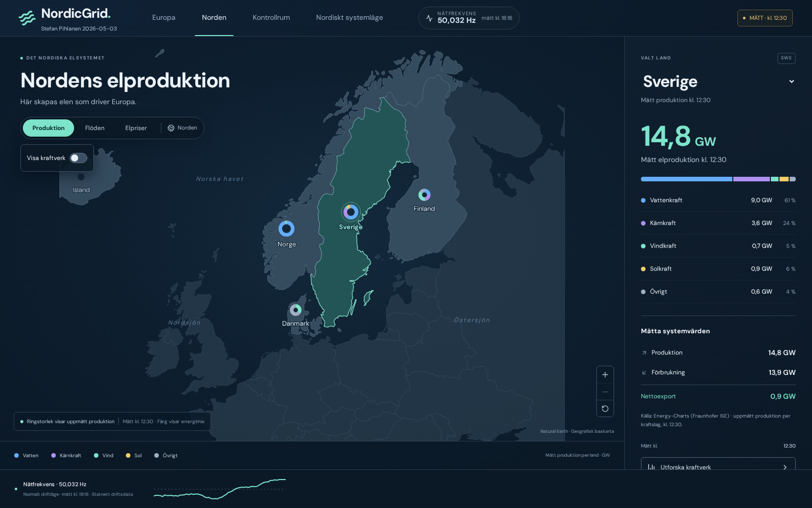
Task: Click the Norska havet map label
Action: click(220, 179)
